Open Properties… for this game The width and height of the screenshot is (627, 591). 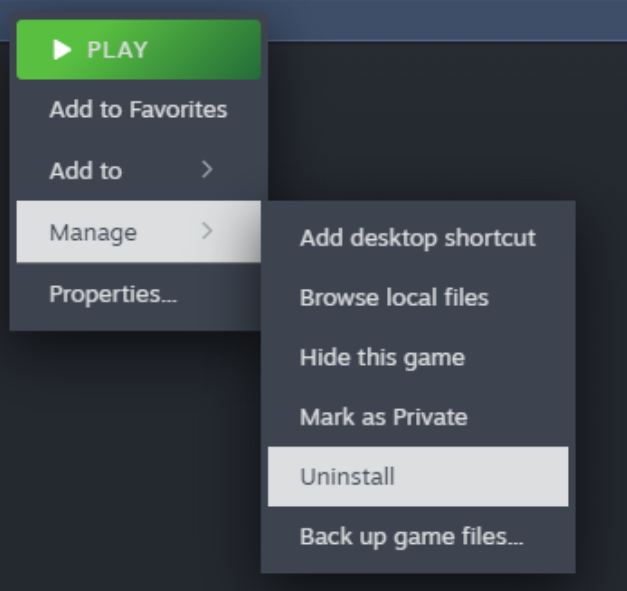coord(113,294)
